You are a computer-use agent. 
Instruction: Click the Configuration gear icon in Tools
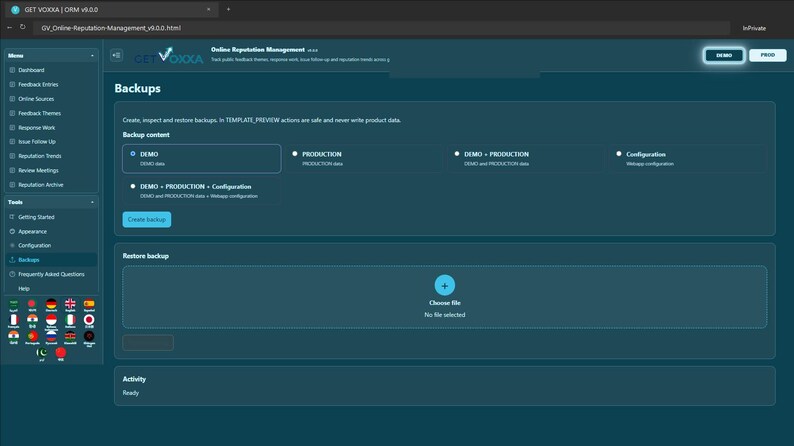click(x=12, y=246)
